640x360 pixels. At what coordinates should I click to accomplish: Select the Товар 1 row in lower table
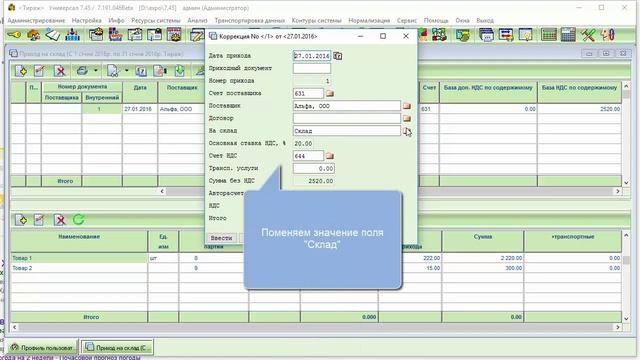click(x=79, y=258)
